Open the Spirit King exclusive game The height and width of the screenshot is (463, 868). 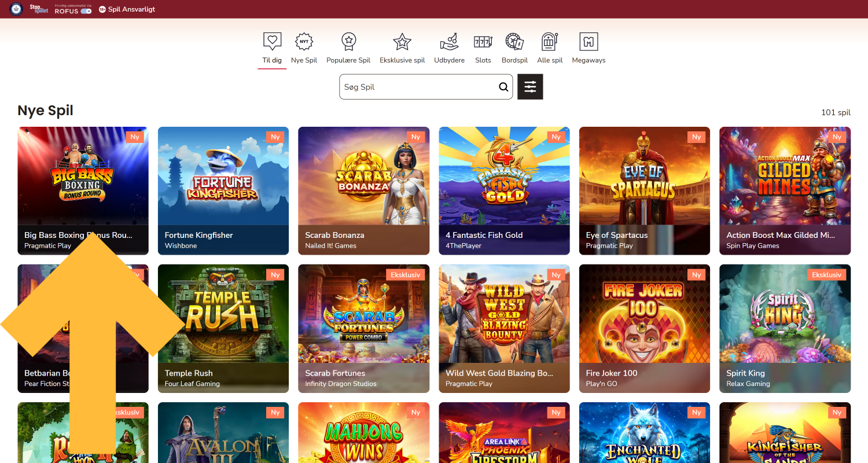(x=785, y=329)
